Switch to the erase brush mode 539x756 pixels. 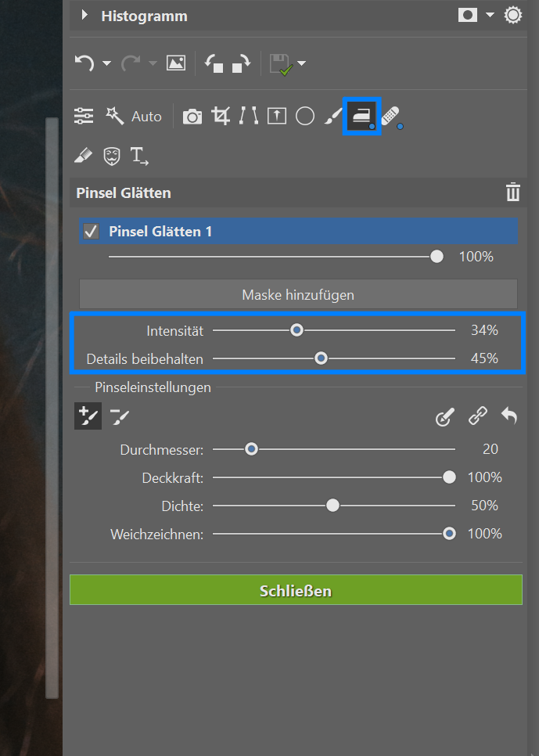click(x=119, y=416)
